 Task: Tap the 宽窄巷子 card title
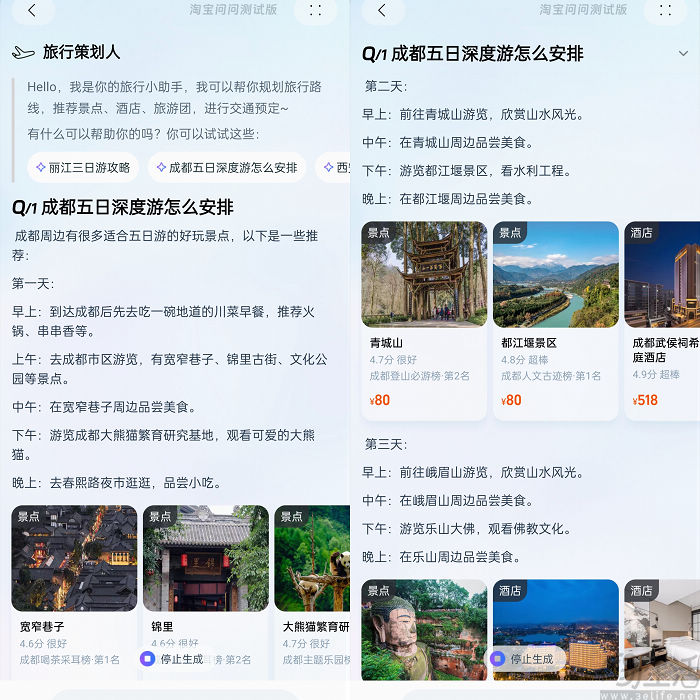pos(42,627)
